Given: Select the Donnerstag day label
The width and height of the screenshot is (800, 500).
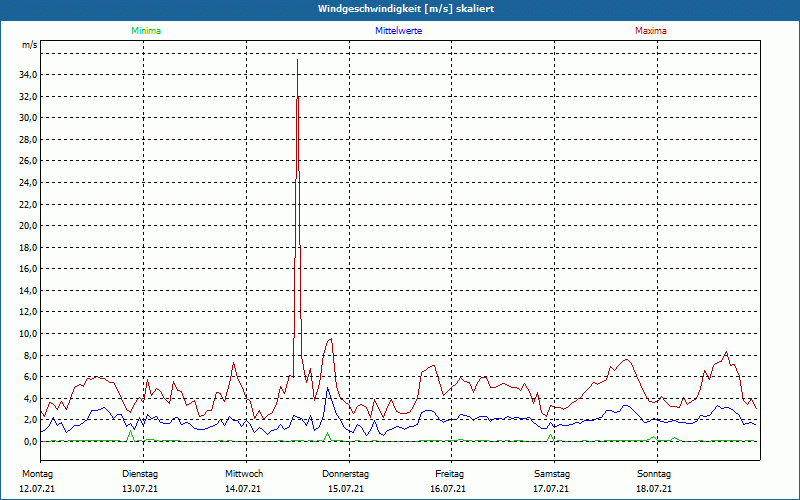Looking at the screenshot, I should click(346, 473).
